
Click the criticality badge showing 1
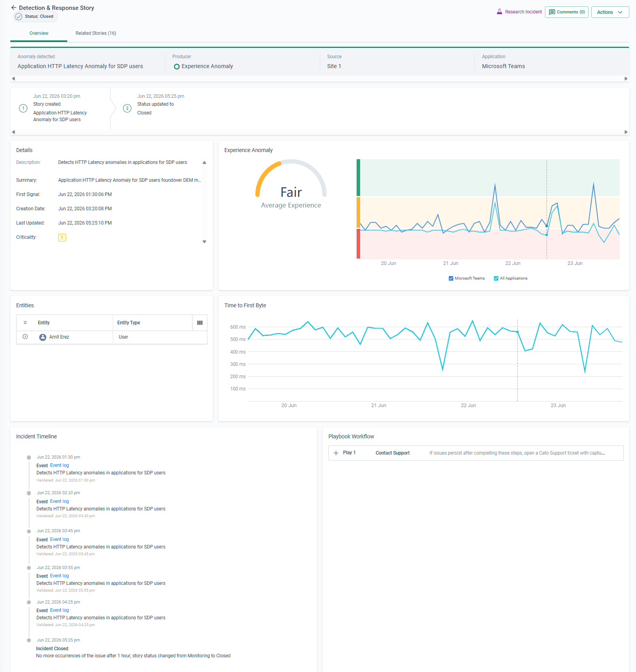[x=62, y=238]
